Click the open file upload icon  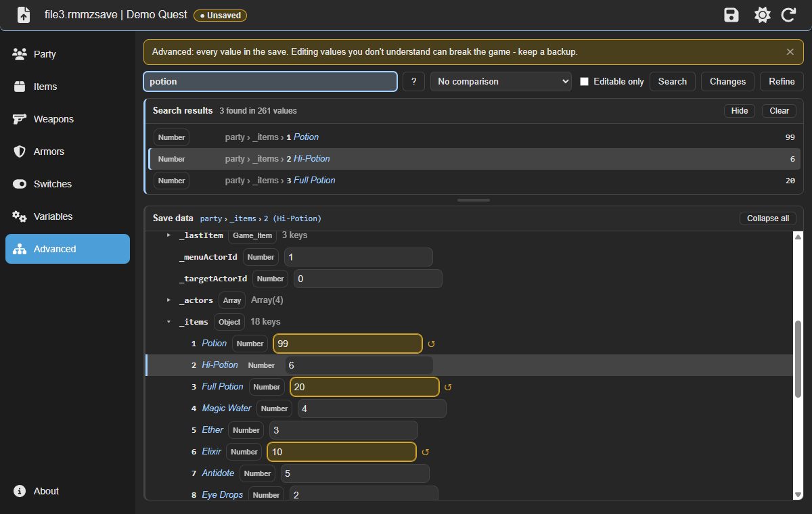pyautogui.click(x=24, y=14)
